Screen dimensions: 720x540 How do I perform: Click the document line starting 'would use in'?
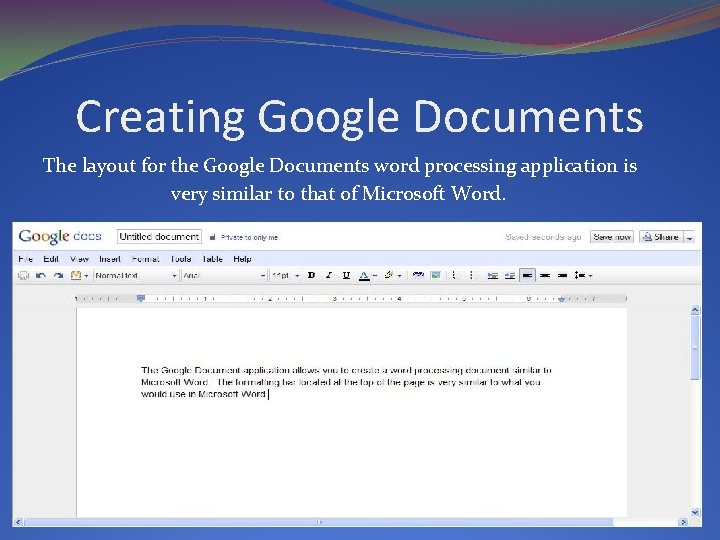coord(203,394)
